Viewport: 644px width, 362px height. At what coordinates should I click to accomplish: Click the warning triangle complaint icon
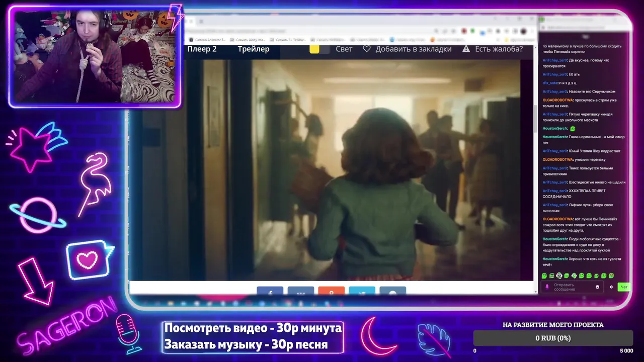coord(466,49)
